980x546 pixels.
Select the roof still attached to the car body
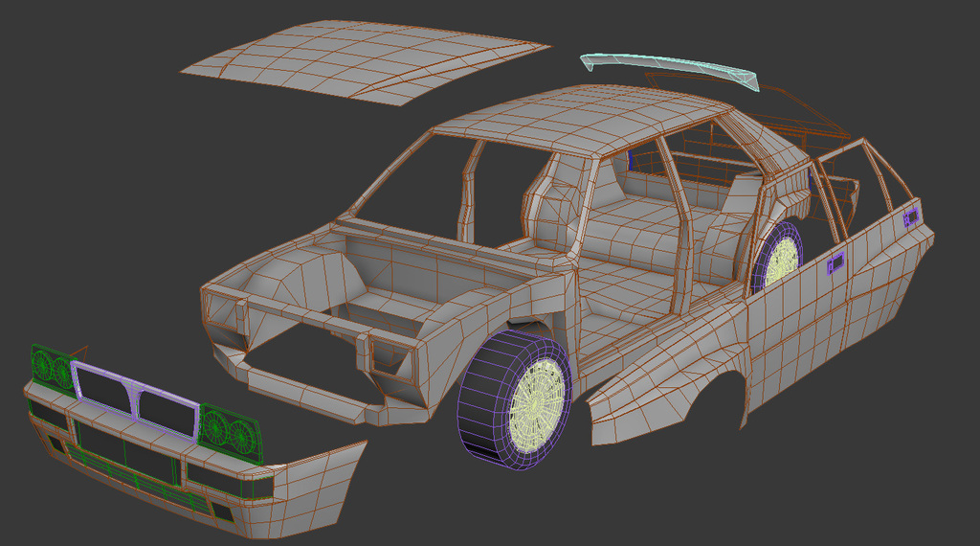(x=585, y=119)
